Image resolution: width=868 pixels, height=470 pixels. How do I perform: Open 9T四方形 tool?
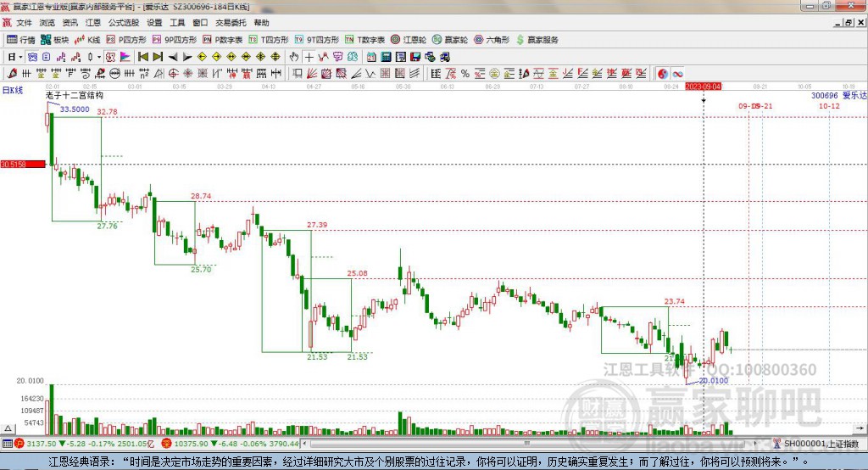coord(317,40)
